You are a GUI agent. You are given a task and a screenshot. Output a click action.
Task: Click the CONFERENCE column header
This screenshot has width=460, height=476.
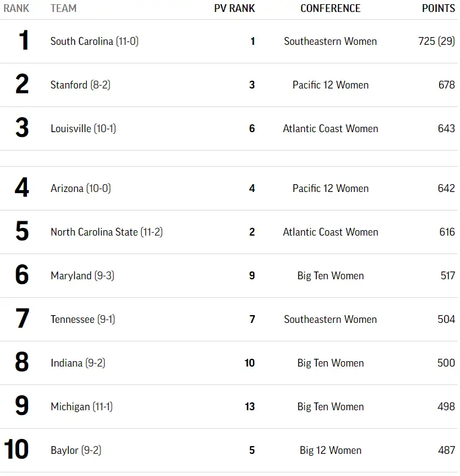click(330, 8)
